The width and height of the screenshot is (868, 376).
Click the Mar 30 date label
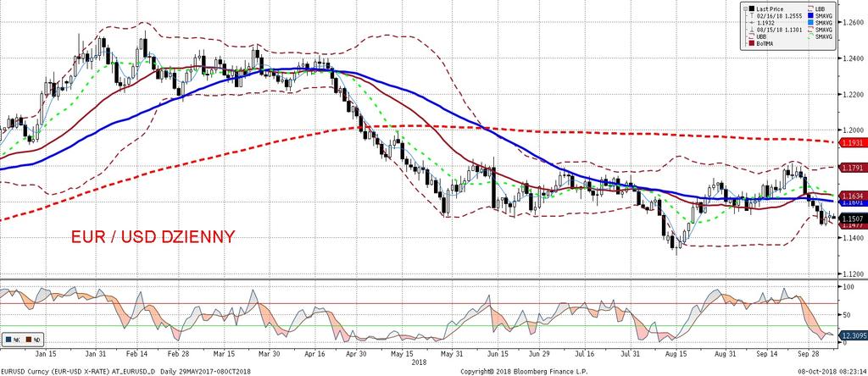(x=269, y=353)
